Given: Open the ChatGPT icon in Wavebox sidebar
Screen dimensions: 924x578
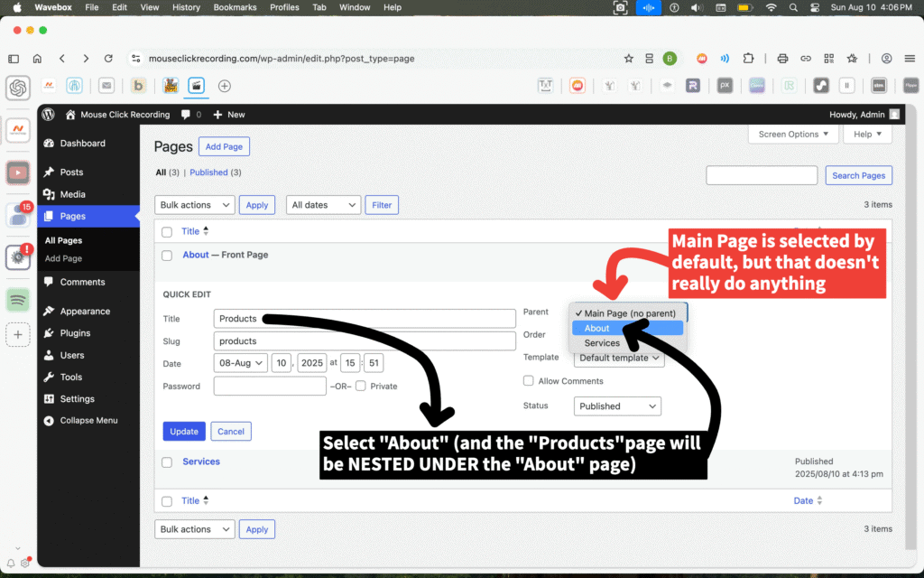Looking at the screenshot, I should click(x=18, y=88).
